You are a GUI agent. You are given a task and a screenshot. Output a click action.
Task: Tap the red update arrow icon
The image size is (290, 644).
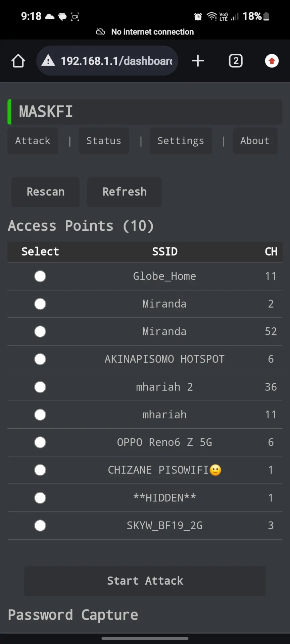[272, 61]
